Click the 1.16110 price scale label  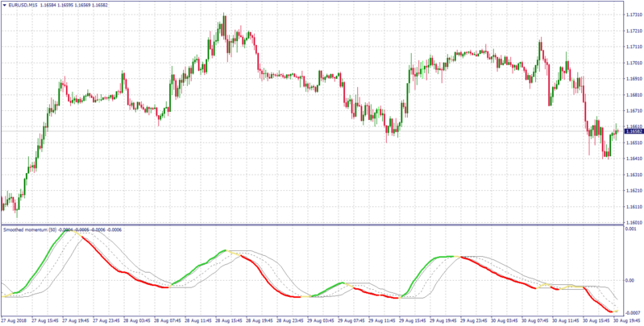coord(634,206)
